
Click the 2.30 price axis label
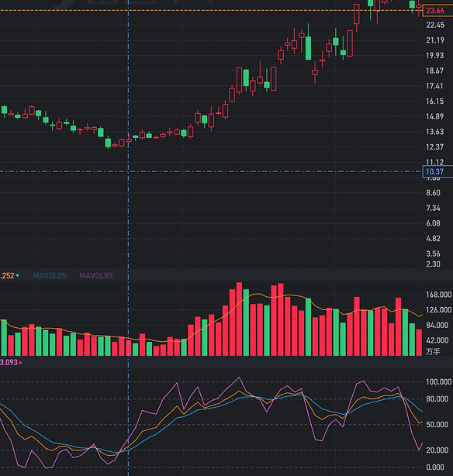point(434,264)
